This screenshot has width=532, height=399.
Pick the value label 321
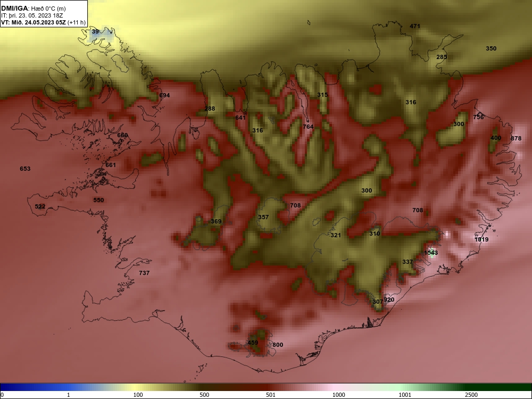(x=336, y=235)
